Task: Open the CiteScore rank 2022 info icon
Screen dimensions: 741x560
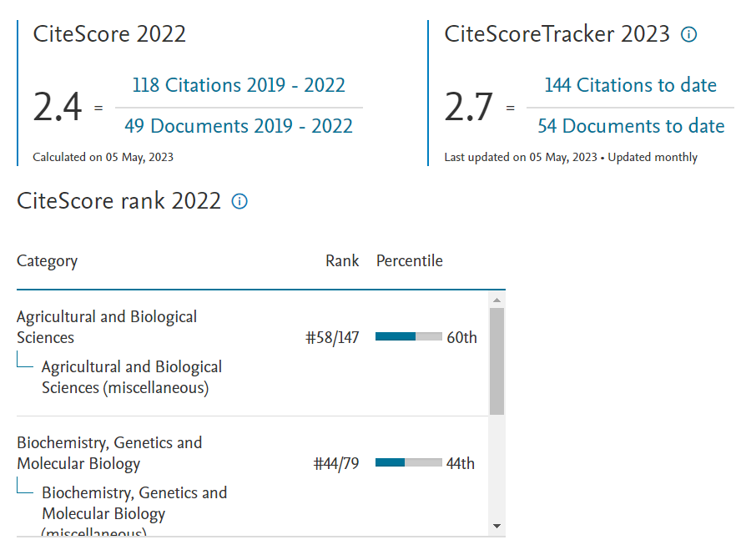Action: [x=239, y=201]
